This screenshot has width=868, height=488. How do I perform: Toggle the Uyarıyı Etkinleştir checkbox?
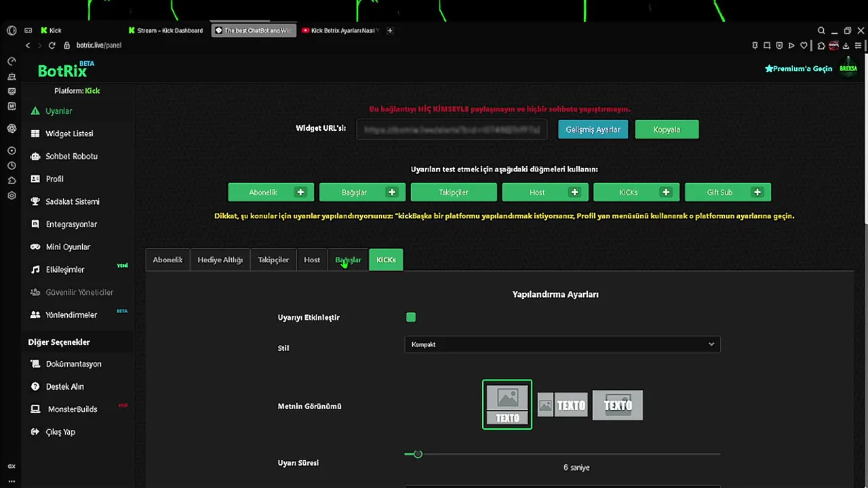pyautogui.click(x=411, y=317)
